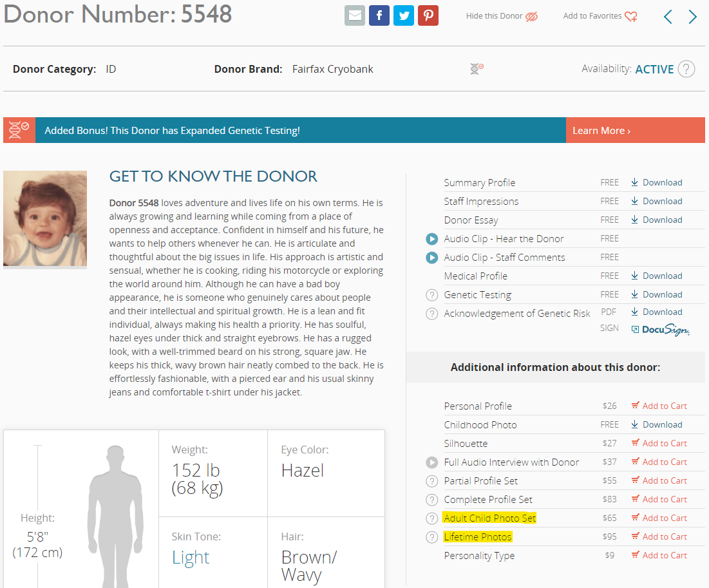The height and width of the screenshot is (588, 709).
Task: Play Audio Clip - Staff Comments
Action: point(431,258)
